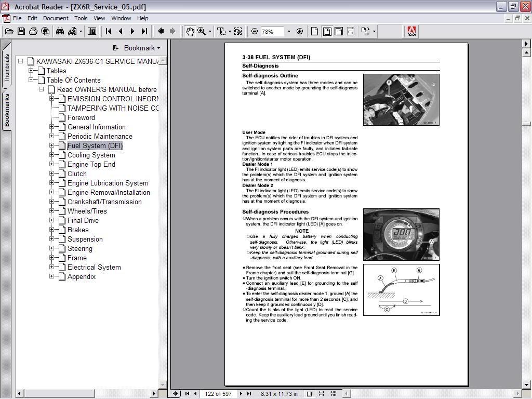
Task: Switch to Fit Width view
Action: pyautogui.click(x=339, y=32)
